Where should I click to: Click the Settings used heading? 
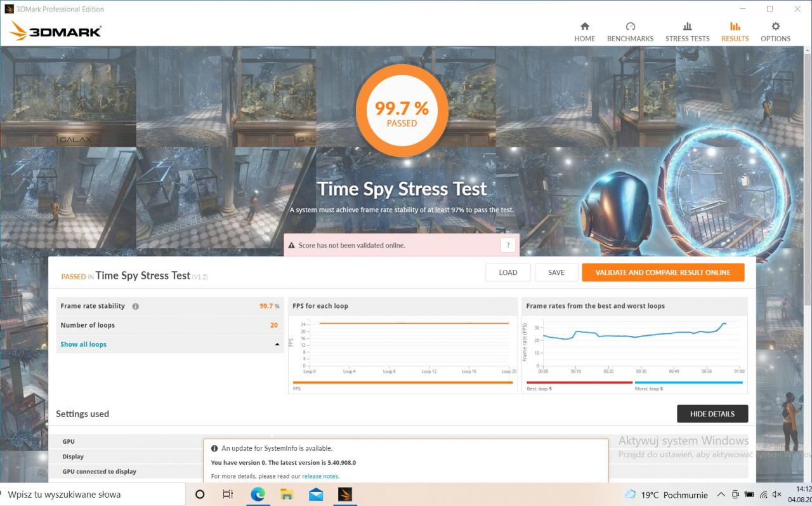82,414
